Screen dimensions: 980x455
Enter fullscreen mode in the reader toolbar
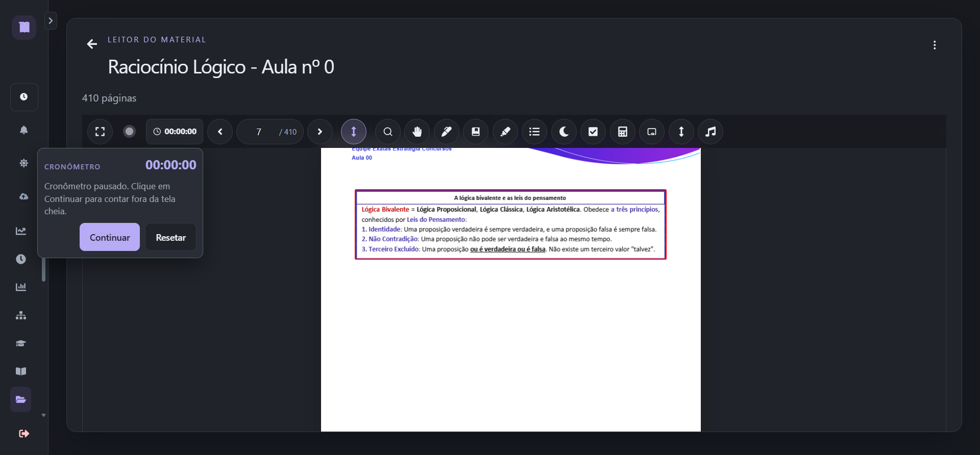[100, 132]
